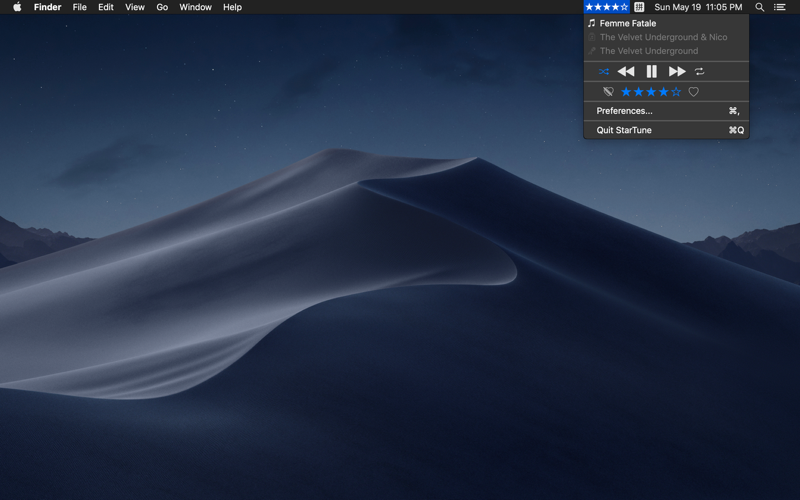The image size is (800, 500).
Task: Open Notification Center icon
Action: [780, 7]
